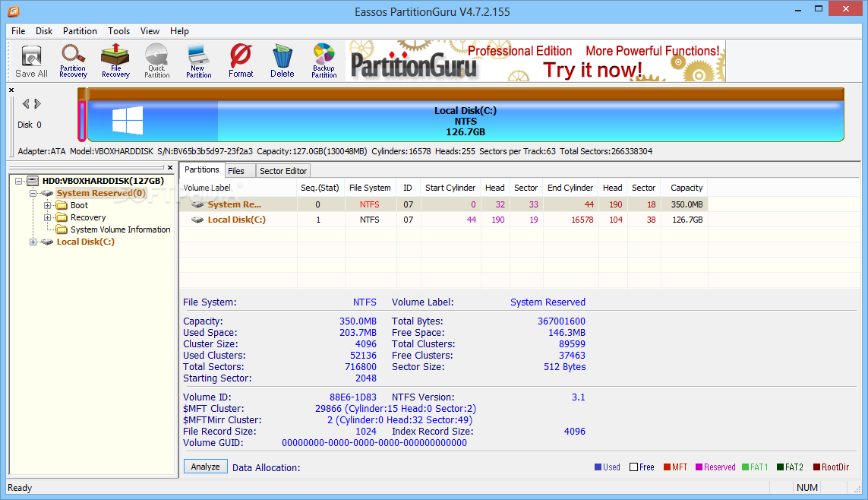Close the left tree panel

[170, 167]
